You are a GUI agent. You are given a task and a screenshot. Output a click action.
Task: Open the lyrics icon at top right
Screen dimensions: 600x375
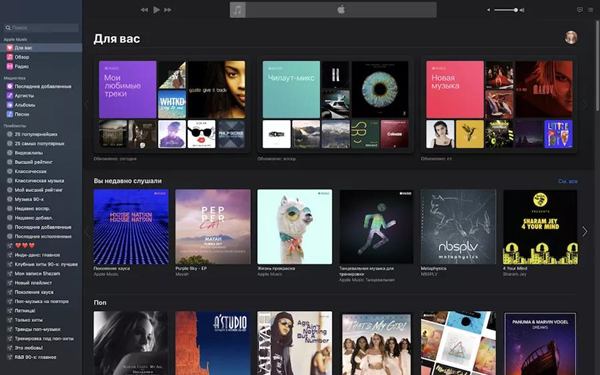[x=580, y=10]
